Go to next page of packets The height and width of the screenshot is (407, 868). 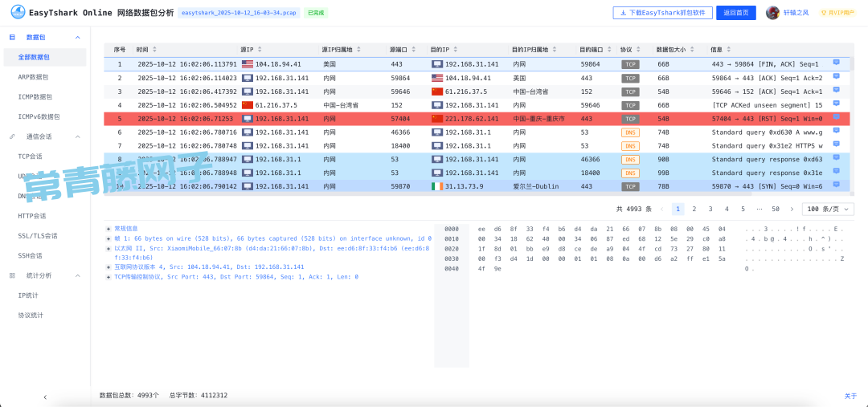point(792,209)
